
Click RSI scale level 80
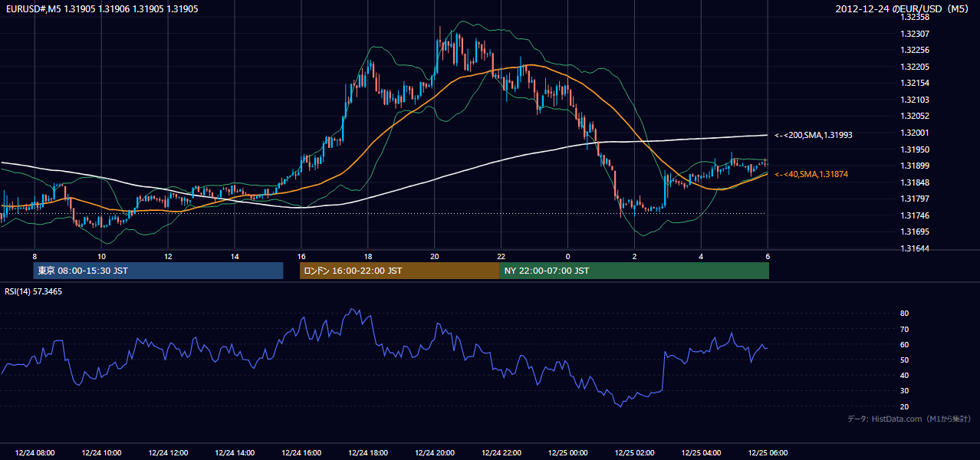[x=904, y=314]
